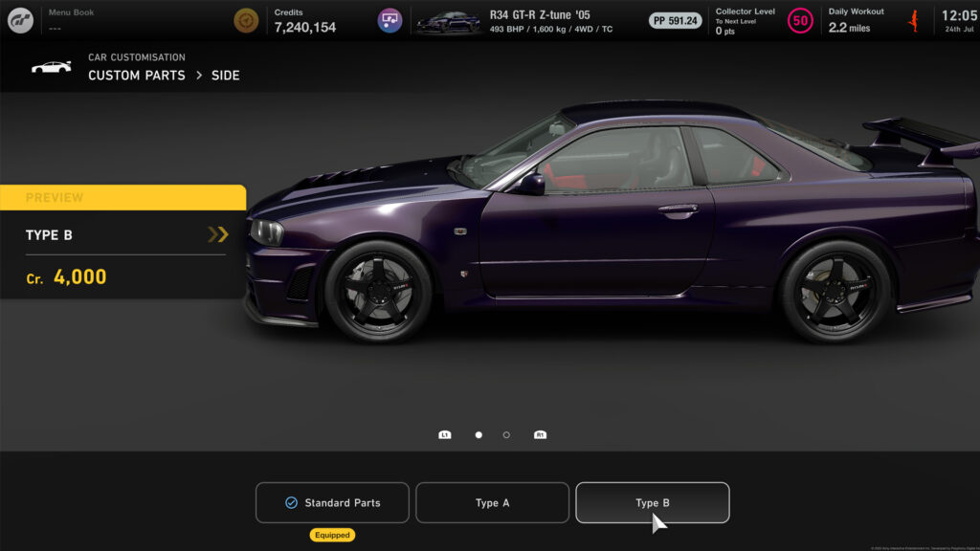980x551 pixels.
Task: Click the Equipped yellow label
Action: click(332, 535)
